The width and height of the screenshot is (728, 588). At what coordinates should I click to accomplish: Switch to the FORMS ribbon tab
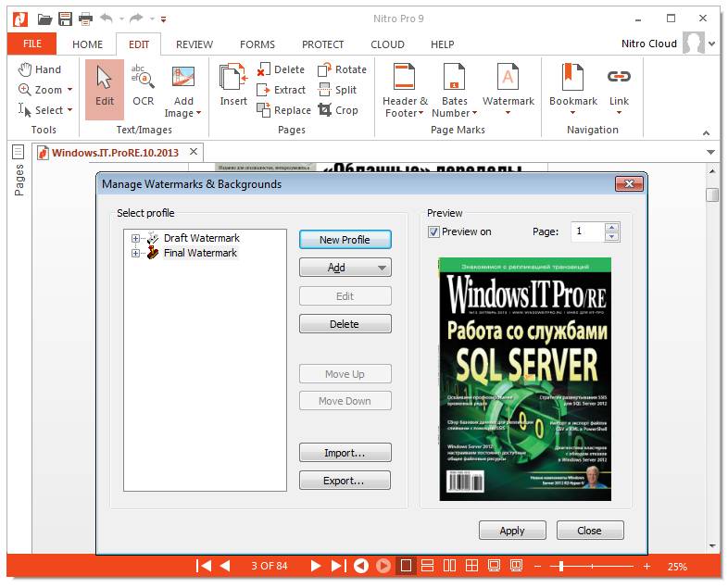(x=257, y=44)
